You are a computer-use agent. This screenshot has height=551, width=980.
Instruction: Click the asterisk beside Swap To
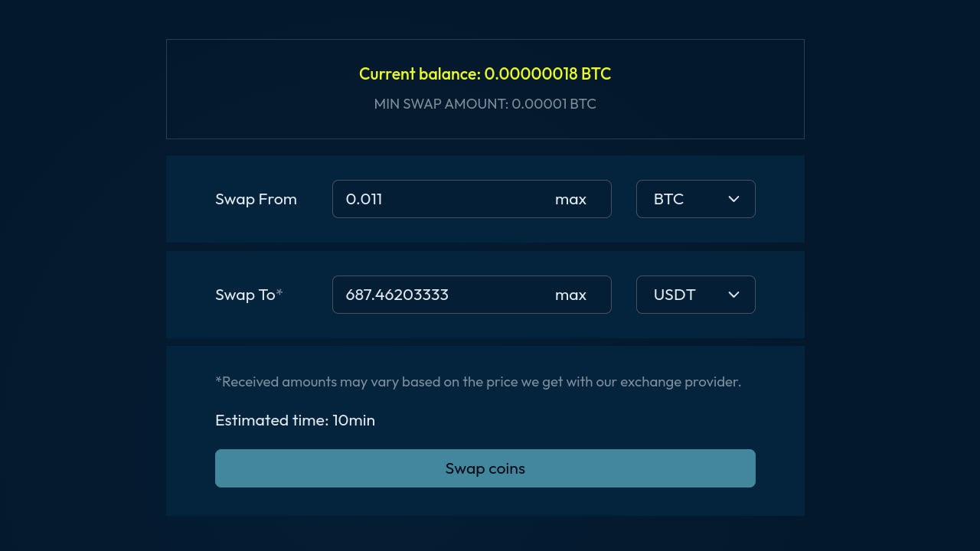coord(279,292)
